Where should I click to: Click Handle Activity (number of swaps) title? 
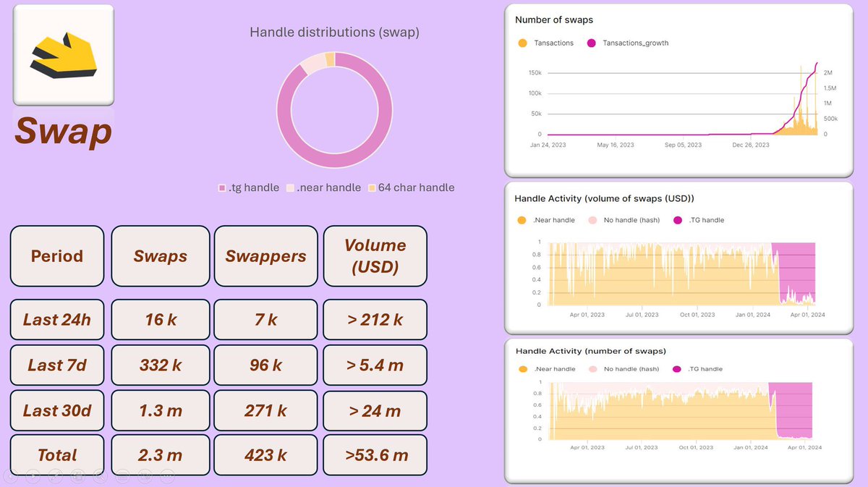pyautogui.click(x=591, y=351)
